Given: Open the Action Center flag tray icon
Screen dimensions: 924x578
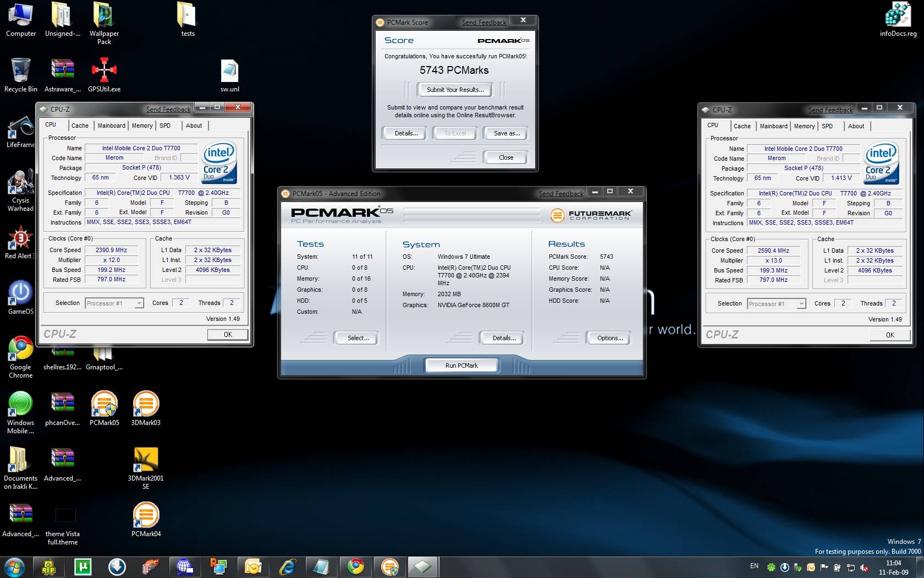Looking at the screenshot, I should [824, 567].
